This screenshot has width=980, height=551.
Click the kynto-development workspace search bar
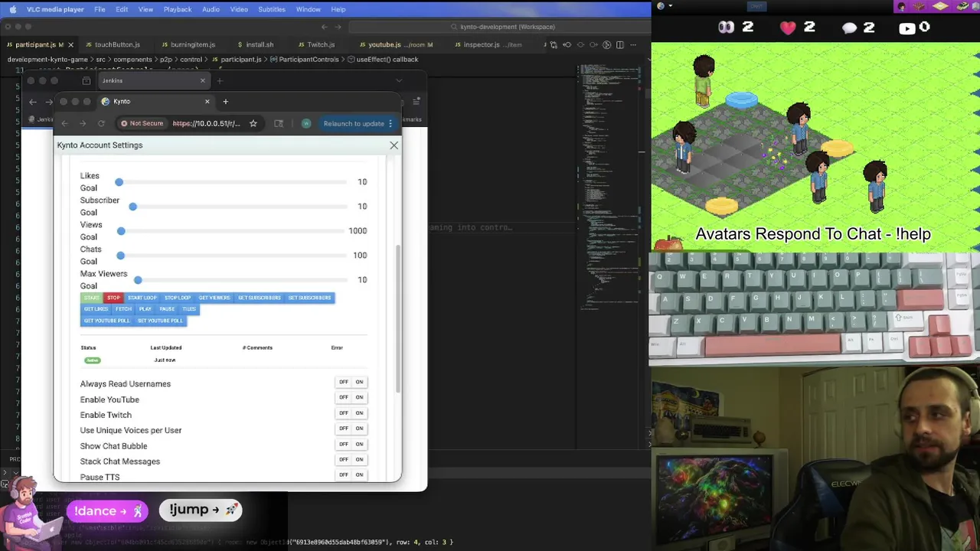point(501,27)
